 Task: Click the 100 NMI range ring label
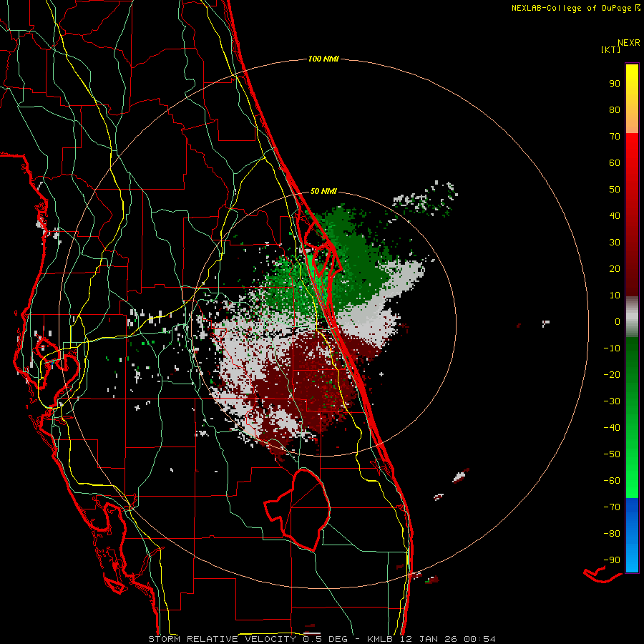click(323, 59)
